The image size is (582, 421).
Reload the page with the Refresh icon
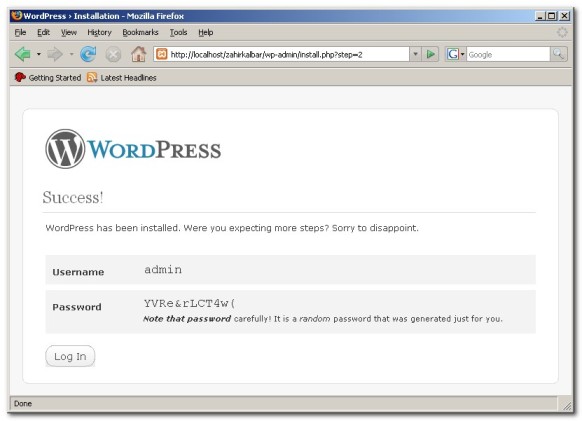point(88,55)
